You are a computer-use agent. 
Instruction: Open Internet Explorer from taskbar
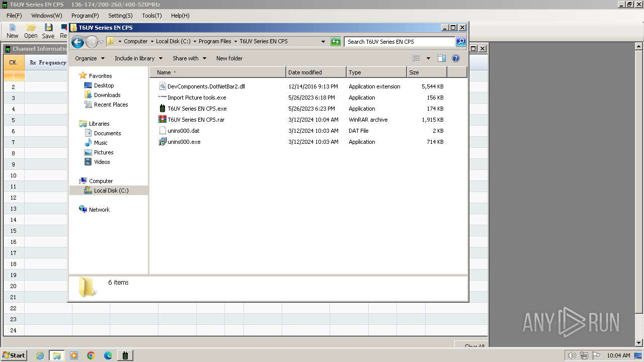click(40, 355)
